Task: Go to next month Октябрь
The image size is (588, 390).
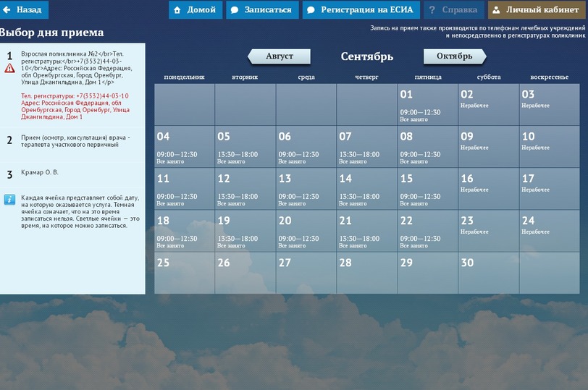Action: click(x=454, y=56)
